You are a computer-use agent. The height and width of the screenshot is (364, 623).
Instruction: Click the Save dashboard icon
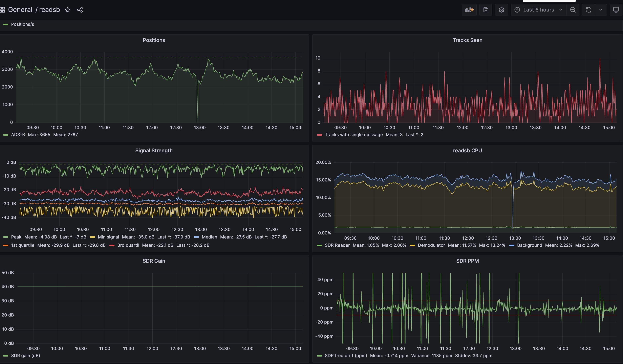pyautogui.click(x=486, y=10)
